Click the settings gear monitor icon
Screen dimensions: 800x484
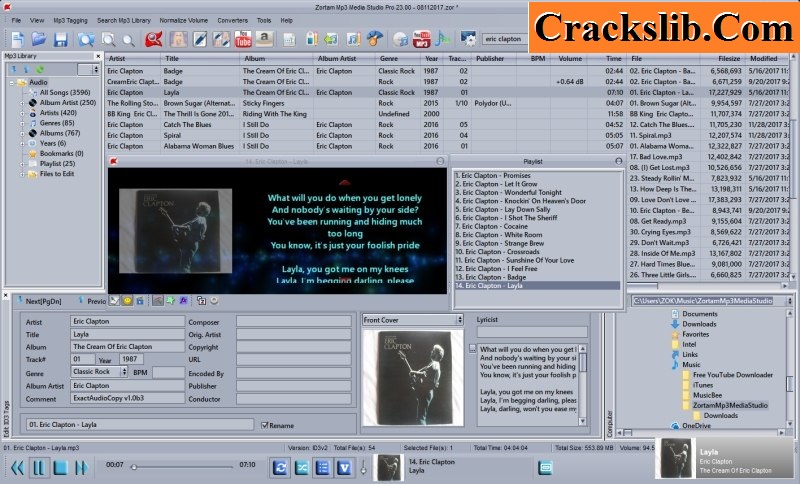pos(468,39)
